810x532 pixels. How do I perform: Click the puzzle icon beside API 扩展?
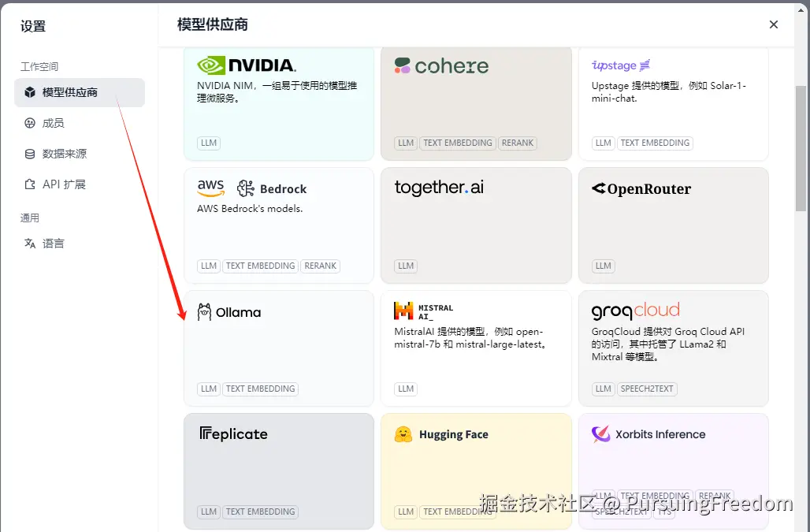[30, 184]
